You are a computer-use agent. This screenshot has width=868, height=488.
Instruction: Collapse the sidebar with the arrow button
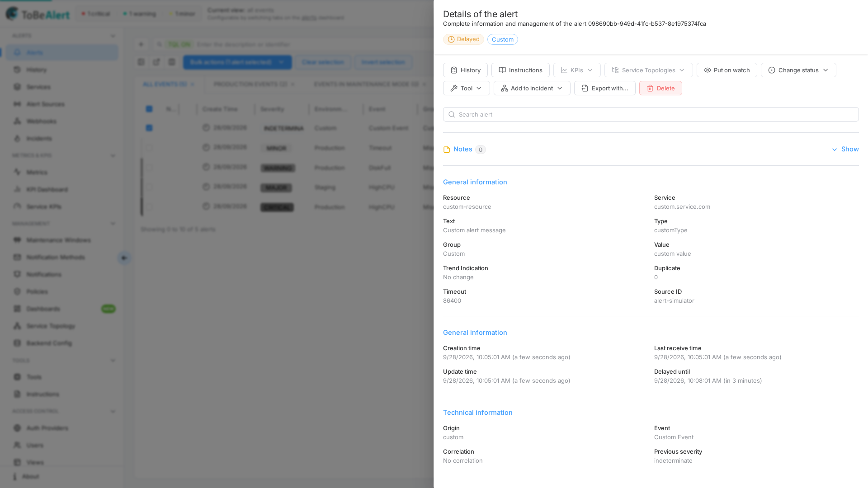coord(124,258)
